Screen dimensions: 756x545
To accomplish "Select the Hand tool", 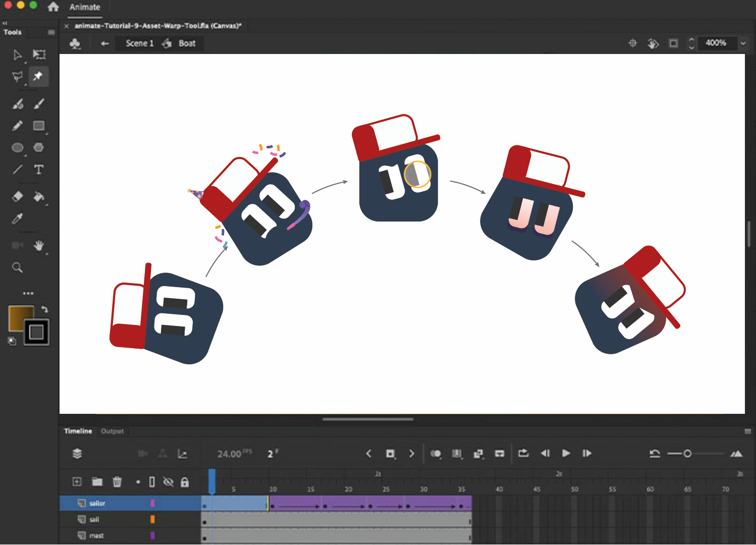I will [x=39, y=246].
